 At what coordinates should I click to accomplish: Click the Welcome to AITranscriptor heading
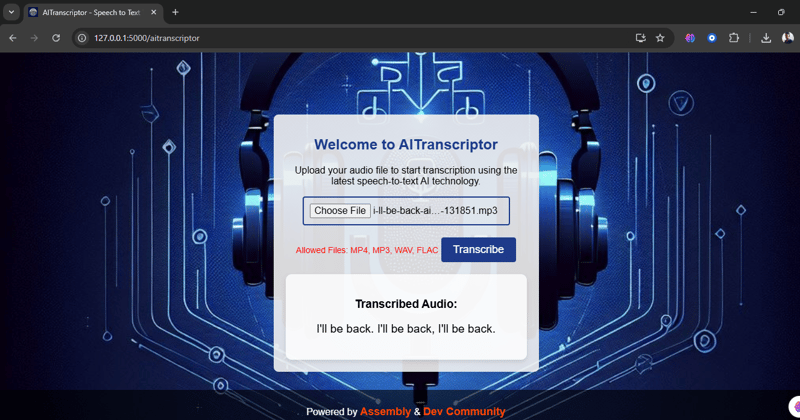click(406, 144)
